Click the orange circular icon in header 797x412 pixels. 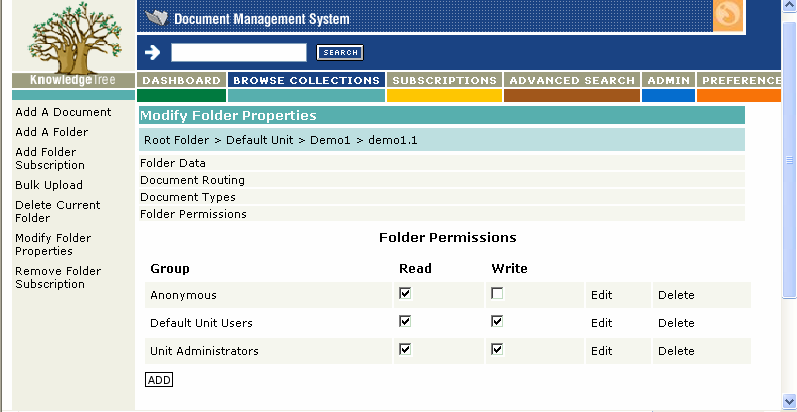(728, 16)
